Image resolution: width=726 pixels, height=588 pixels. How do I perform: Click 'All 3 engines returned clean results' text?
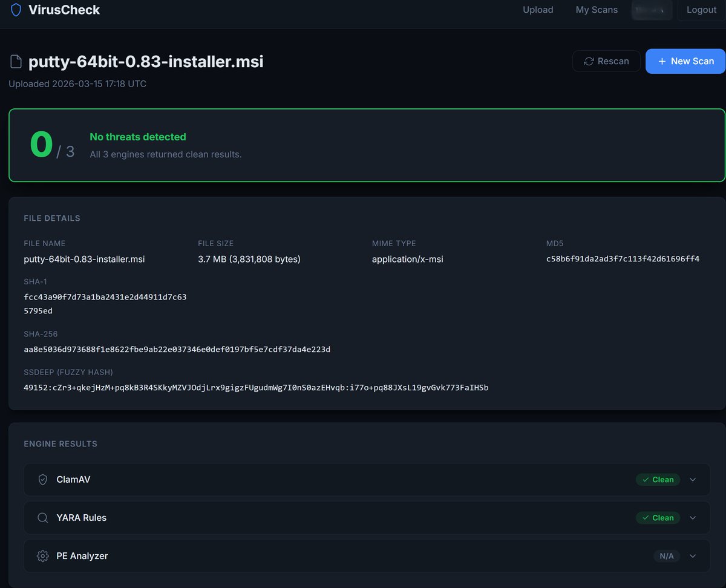(x=166, y=154)
